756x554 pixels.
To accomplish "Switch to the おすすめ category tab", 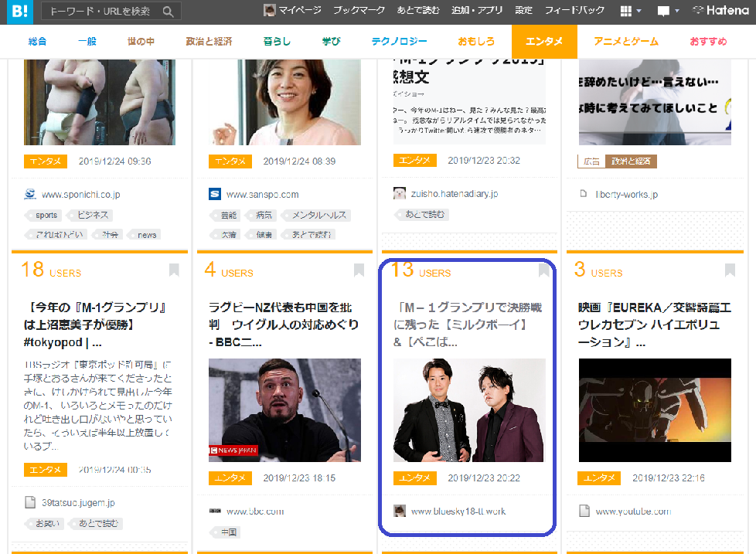I will [708, 42].
